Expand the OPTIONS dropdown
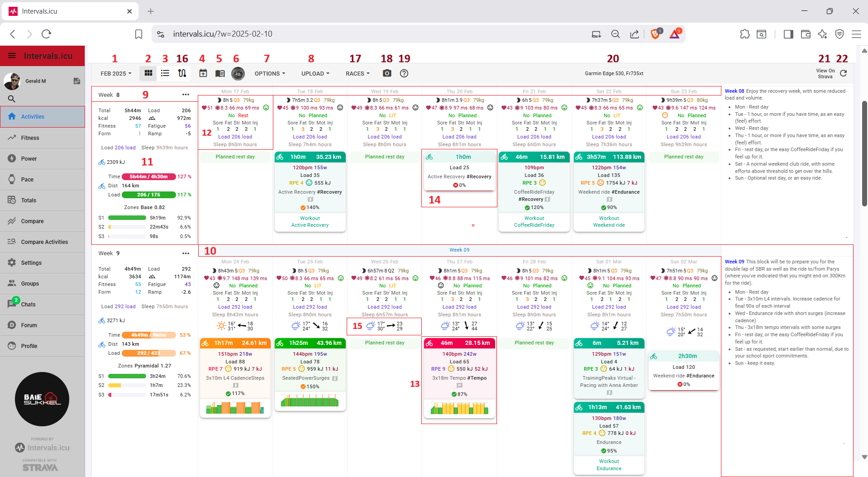 tap(270, 73)
